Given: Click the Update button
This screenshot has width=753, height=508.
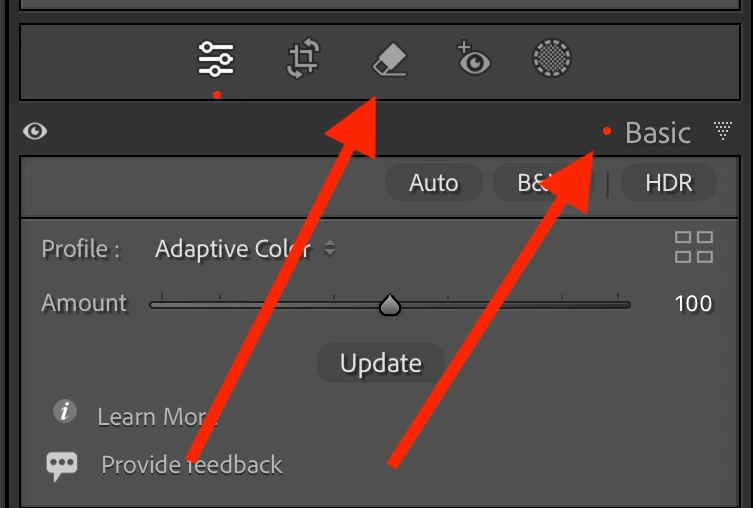Looking at the screenshot, I should (x=381, y=363).
